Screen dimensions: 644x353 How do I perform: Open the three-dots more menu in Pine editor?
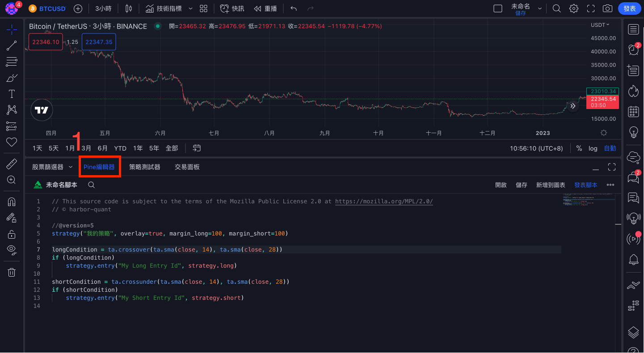point(610,185)
